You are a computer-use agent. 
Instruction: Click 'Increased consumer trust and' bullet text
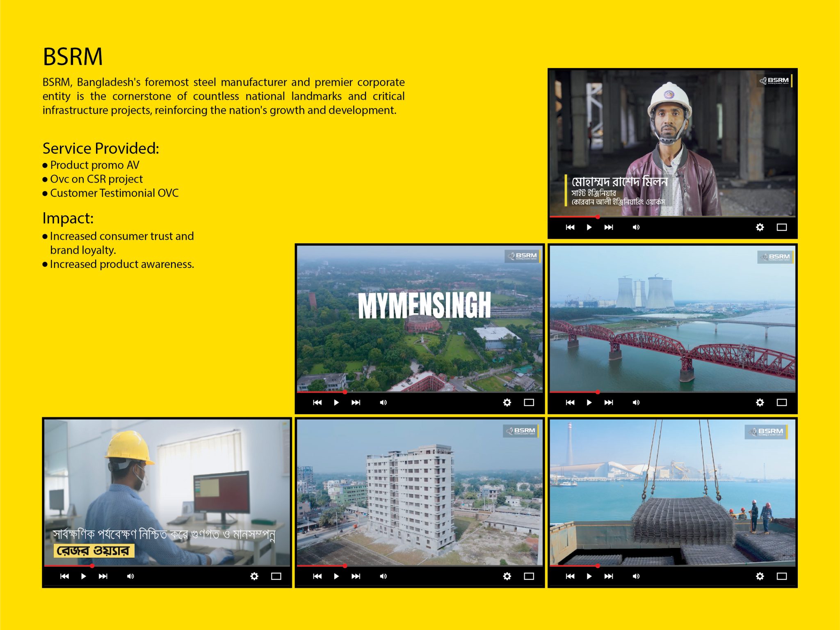[x=122, y=236]
